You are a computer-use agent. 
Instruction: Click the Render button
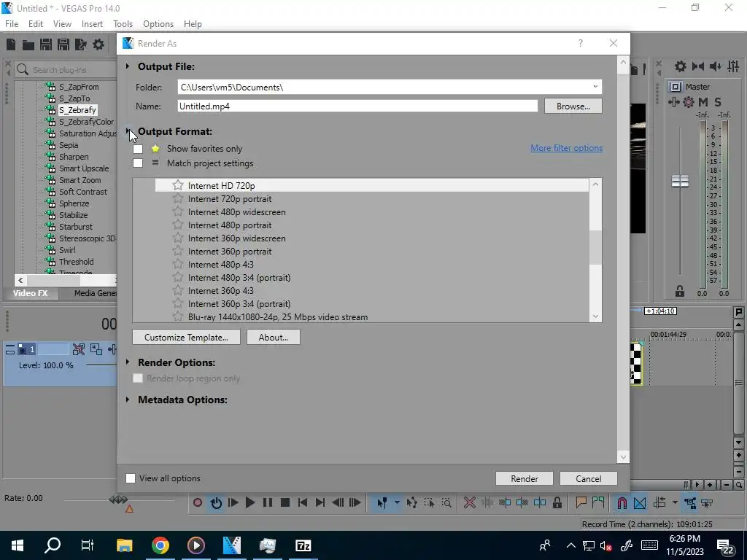coord(525,478)
